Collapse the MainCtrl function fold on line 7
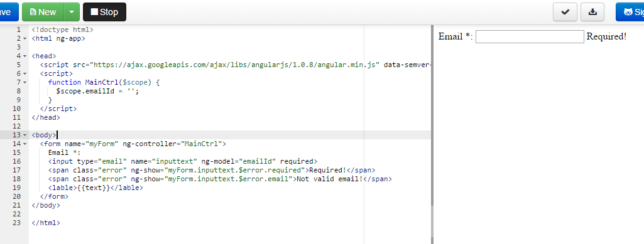This screenshot has height=244, width=644. point(25,82)
